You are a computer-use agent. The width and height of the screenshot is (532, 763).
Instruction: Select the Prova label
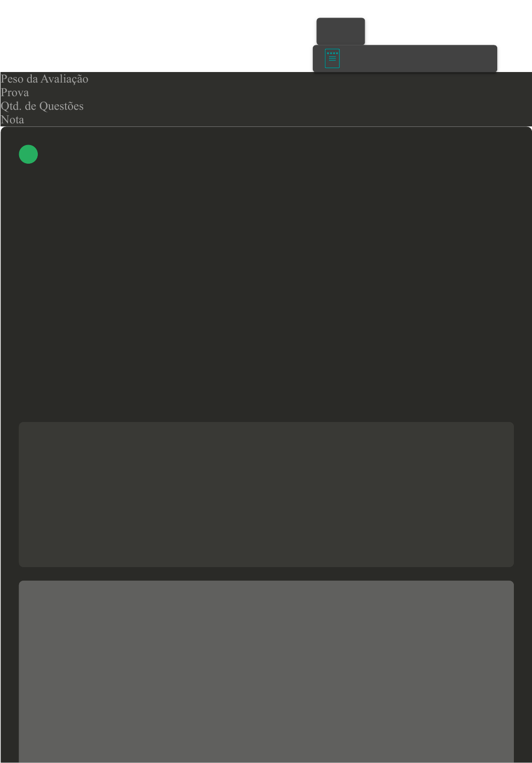[x=15, y=93]
